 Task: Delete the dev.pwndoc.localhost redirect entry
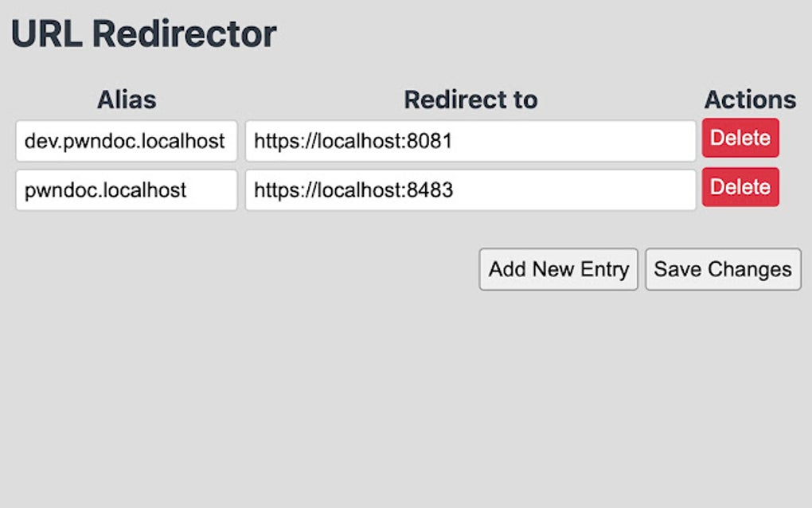click(x=740, y=138)
